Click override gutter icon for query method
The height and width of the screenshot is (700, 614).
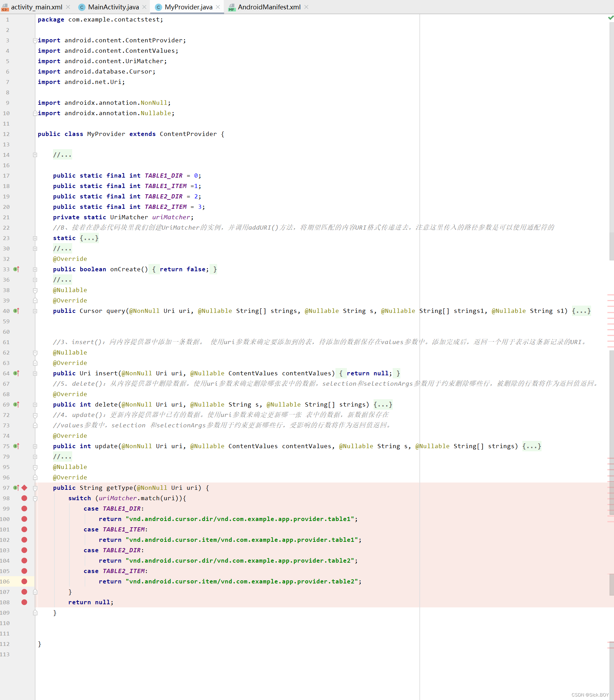pyautogui.click(x=16, y=311)
